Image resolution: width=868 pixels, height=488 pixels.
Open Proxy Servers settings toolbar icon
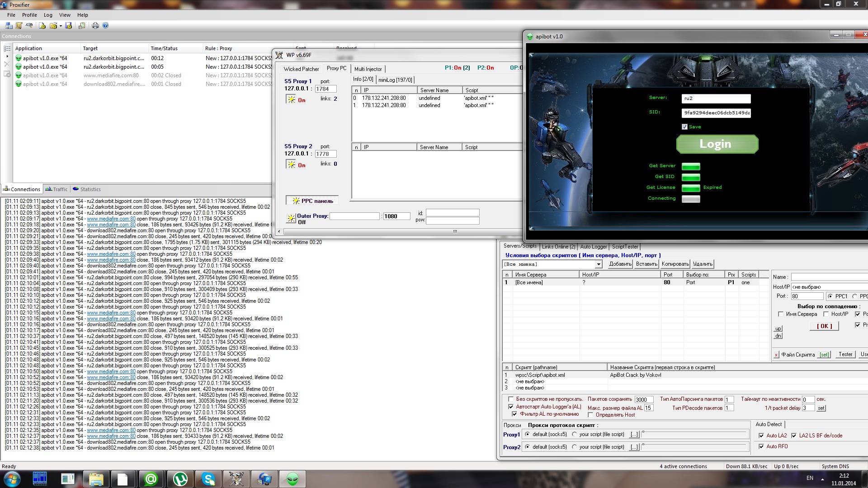[9, 26]
